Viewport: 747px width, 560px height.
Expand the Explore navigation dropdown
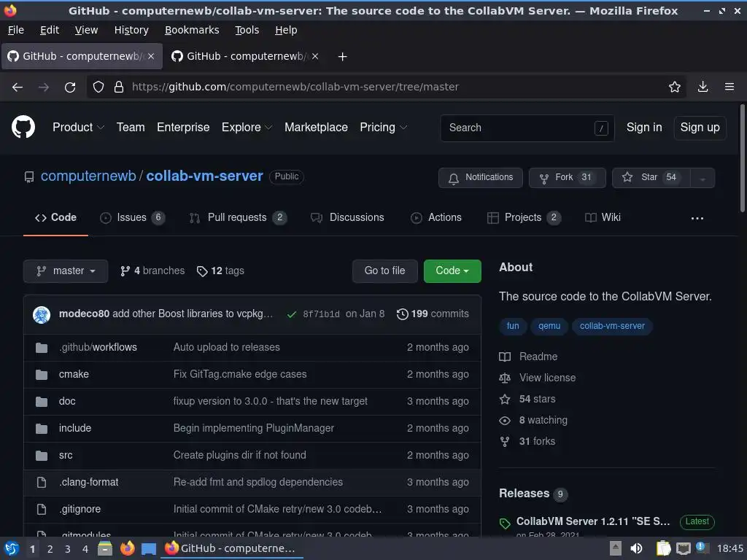(x=247, y=127)
